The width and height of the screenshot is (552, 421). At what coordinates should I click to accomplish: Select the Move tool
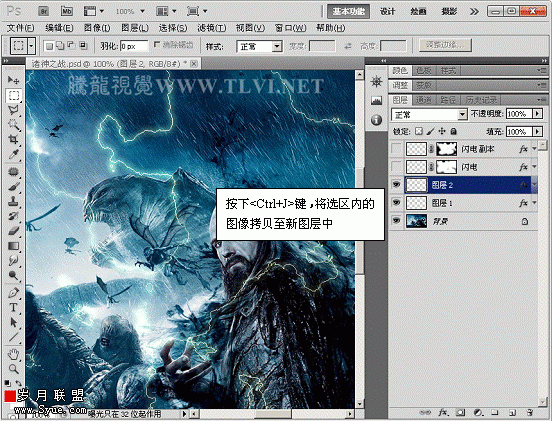pos(13,80)
